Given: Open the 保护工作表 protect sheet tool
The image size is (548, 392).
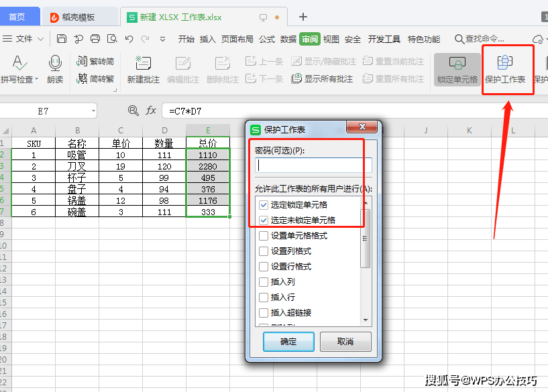Looking at the screenshot, I should point(508,69).
